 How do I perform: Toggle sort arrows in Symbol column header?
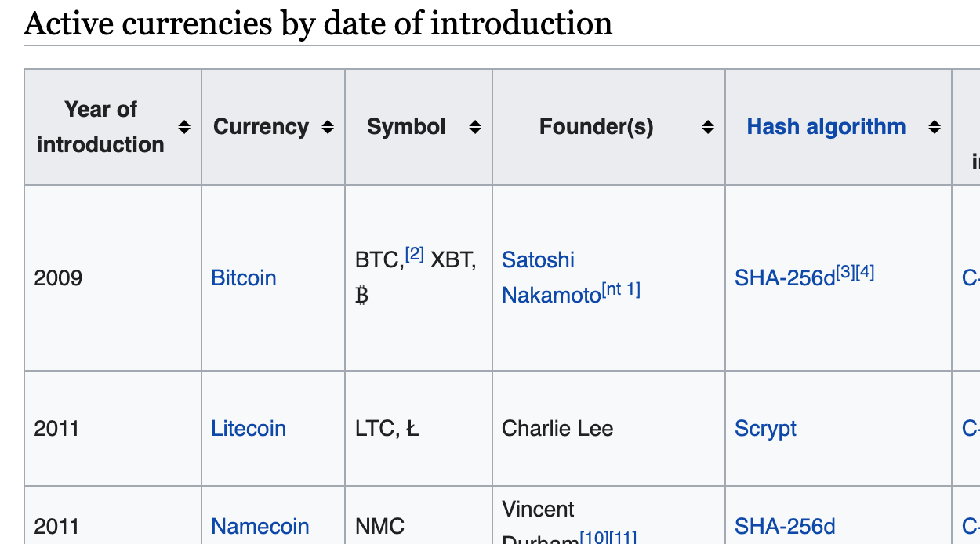pos(475,127)
